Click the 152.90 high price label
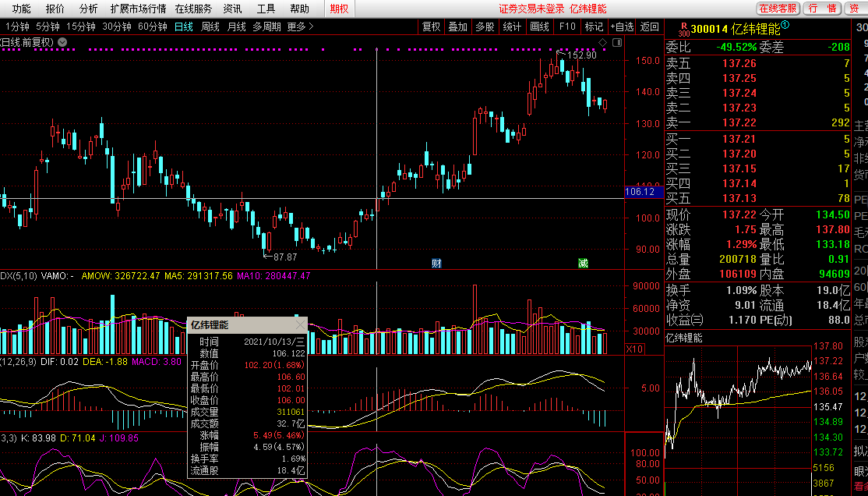The height and width of the screenshot is (496, 868). (x=582, y=55)
